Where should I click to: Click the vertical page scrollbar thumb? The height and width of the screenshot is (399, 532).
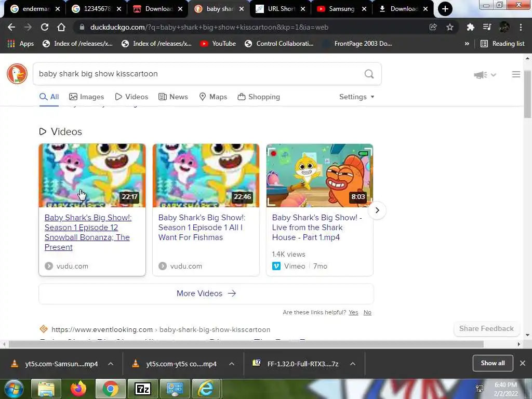(528, 95)
